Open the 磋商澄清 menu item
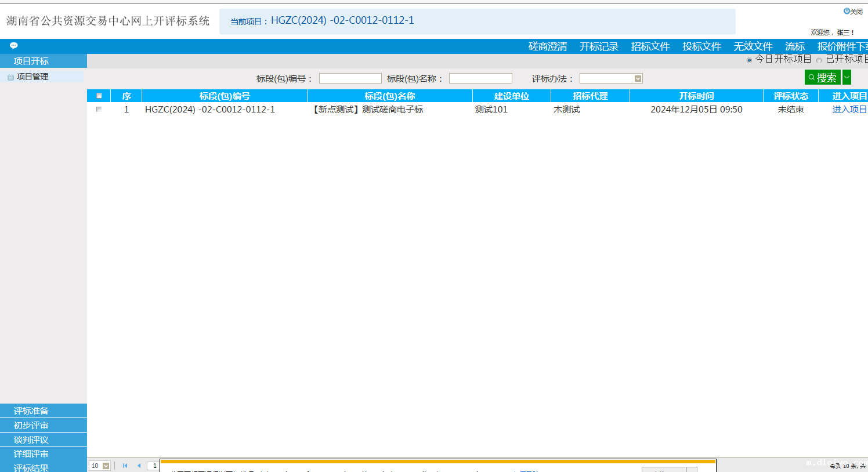This screenshot has height=472, width=868. coord(547,46)
